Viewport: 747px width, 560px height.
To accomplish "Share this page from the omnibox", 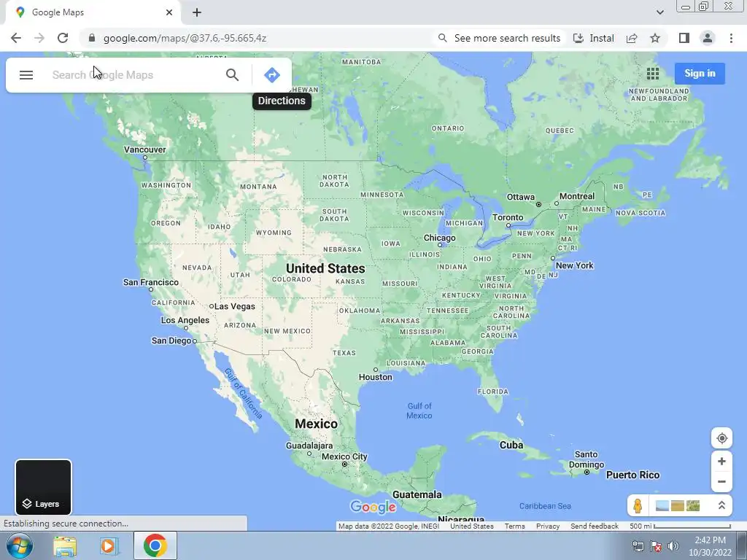I will [632, 38].
